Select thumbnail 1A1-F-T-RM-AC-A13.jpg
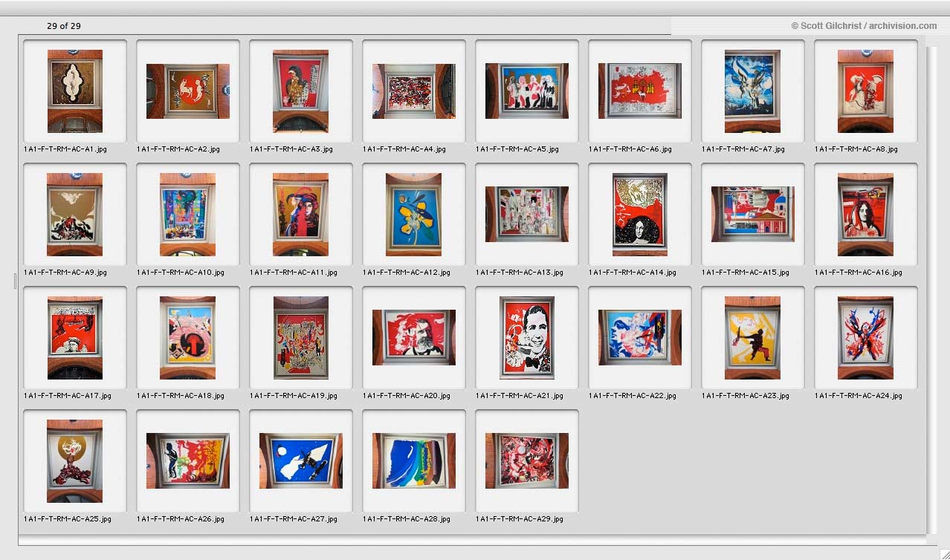The width and height of the screenshot is (950, 560). pos(527,215)
